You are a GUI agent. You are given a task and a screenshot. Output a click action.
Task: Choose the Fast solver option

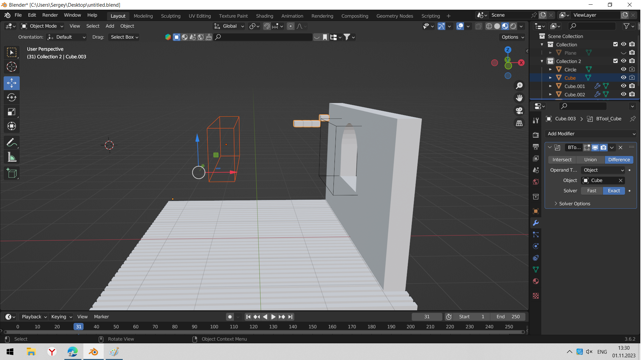coord(592,191)
